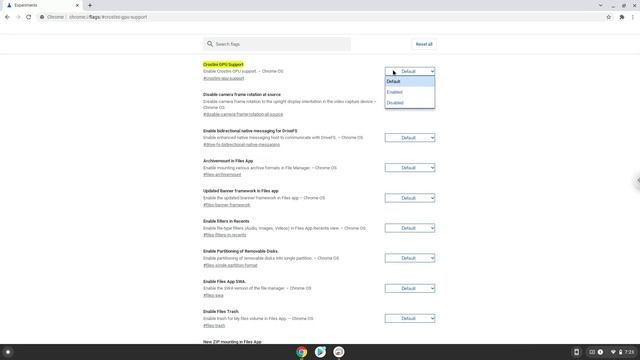Collapse the Crostini GPU Support dropdown
Image resolution: width=640 pixels, height=360 pixels.
[410, 71]
